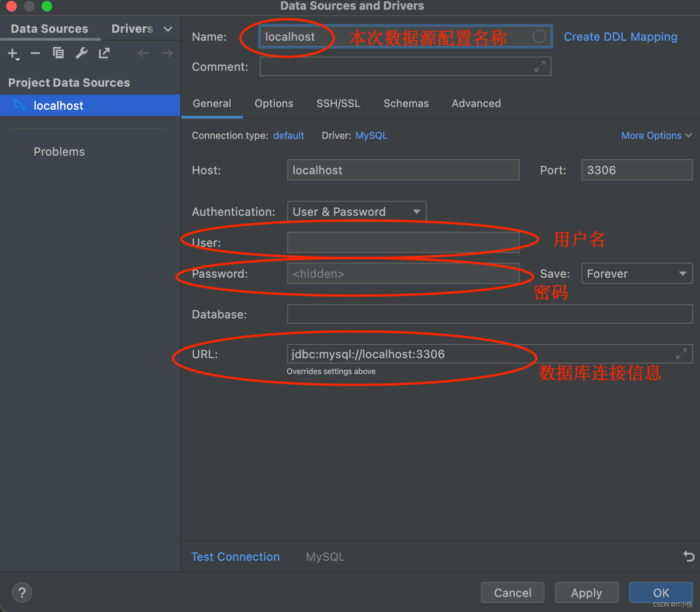Click Create DDL Mapping link
This screenshot has width=700, height=612.
[x=620, y=37]
